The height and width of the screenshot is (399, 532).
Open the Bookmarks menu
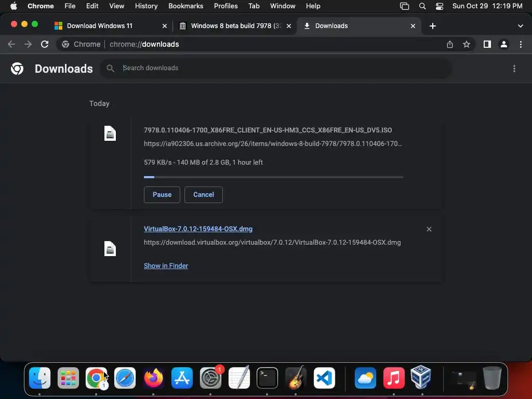tap(185, 6)
